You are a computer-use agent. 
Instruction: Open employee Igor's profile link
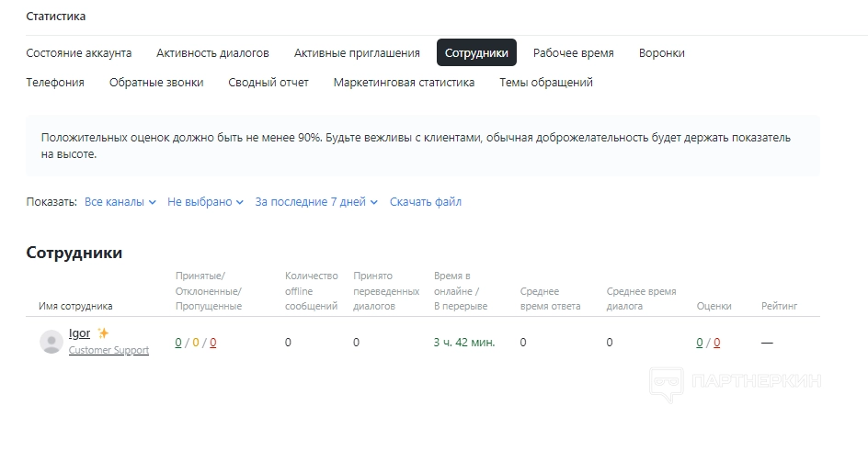79,333
